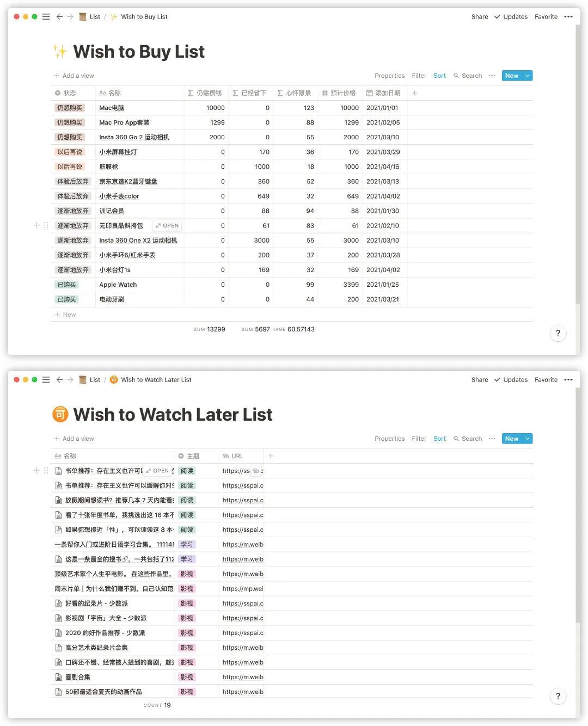Screen dimensions: 588x726
Task: Add a new column in Wish to Buy table
Action: click(414, 93)
